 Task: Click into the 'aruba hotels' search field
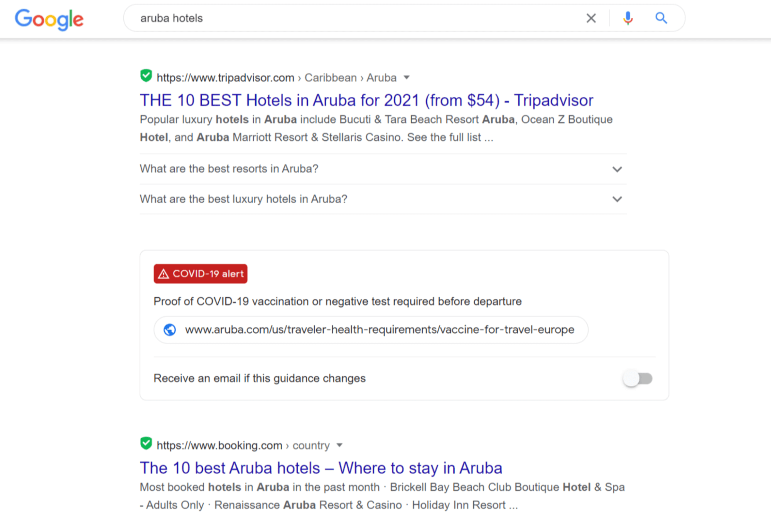pos(347,18)
